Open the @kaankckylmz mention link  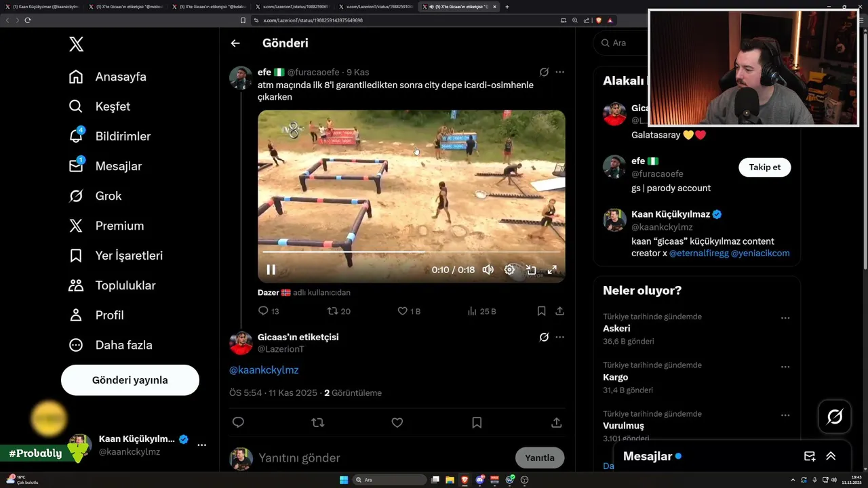point(264,370)
